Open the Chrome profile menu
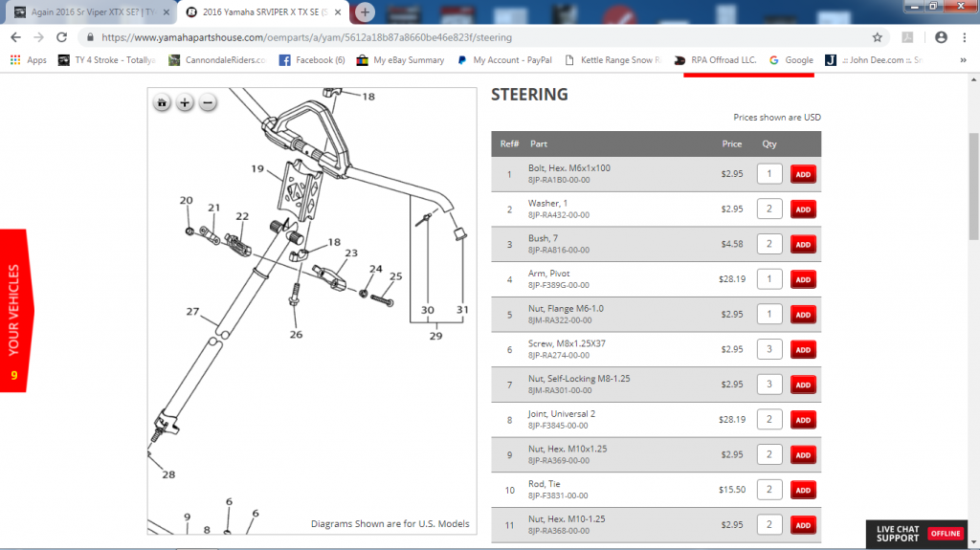 941,37
